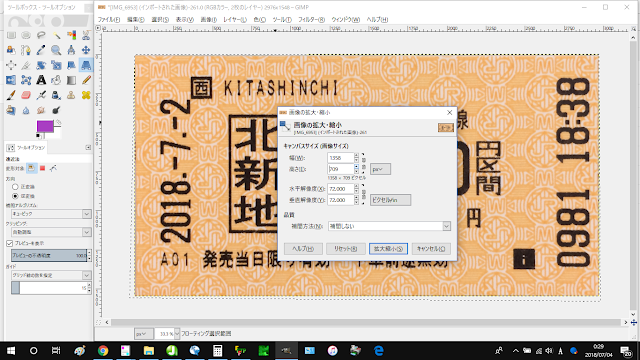The width and height of the screenshot is (640, 360).
Task: Select the Alignment tool
Action: tap(11, 65)
